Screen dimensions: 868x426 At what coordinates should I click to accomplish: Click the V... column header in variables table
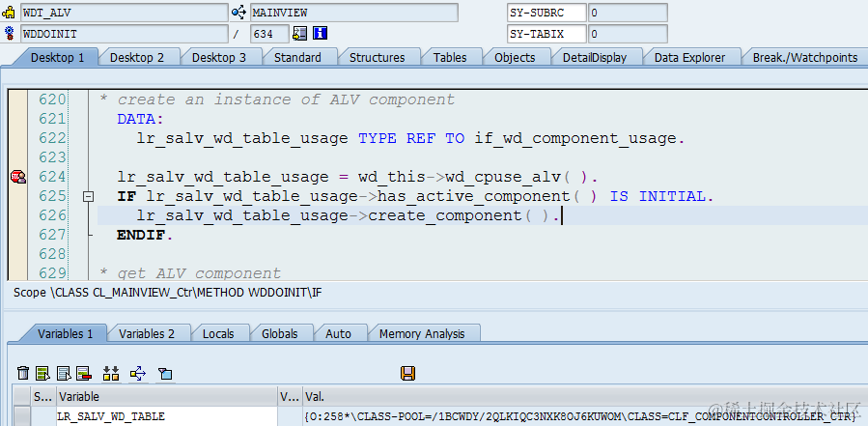click(290, 397)
